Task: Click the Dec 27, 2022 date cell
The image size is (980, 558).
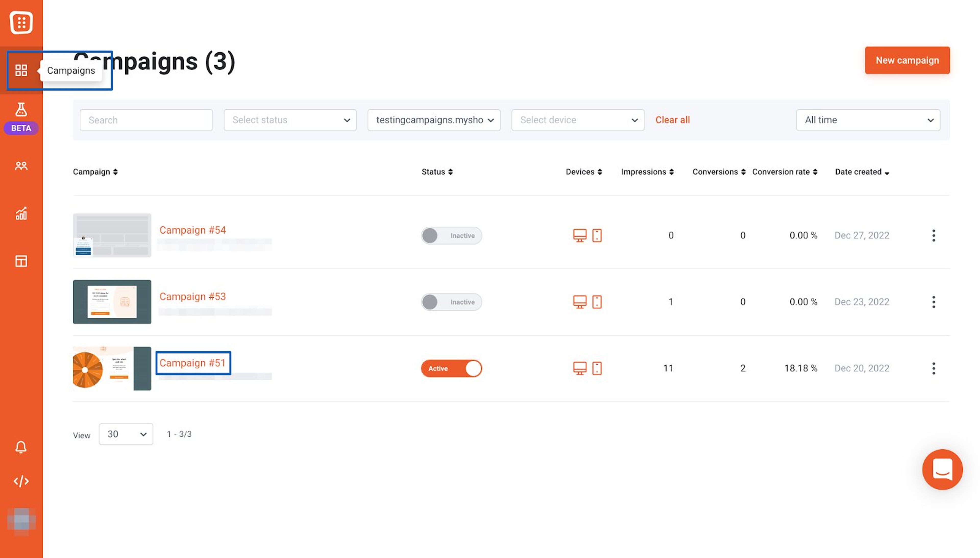Action: click(862, 235)
